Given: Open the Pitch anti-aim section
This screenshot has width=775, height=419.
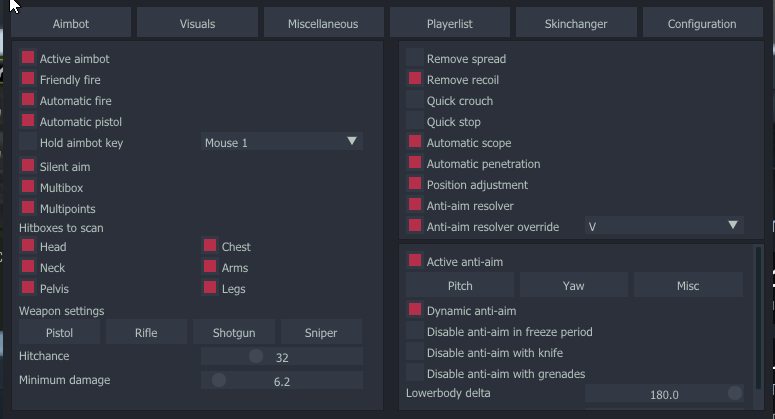Looking at the screenshot, I should click(460, 285).
